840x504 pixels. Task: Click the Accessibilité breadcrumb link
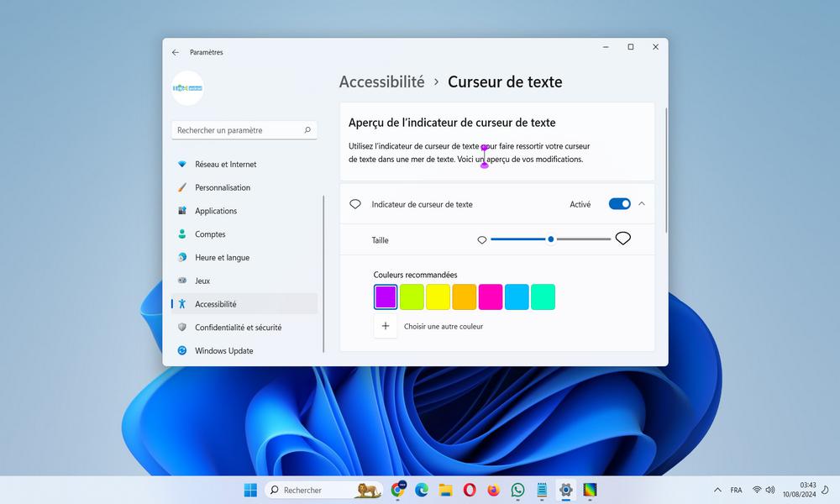pyautogui.click(x=381, y=81)
